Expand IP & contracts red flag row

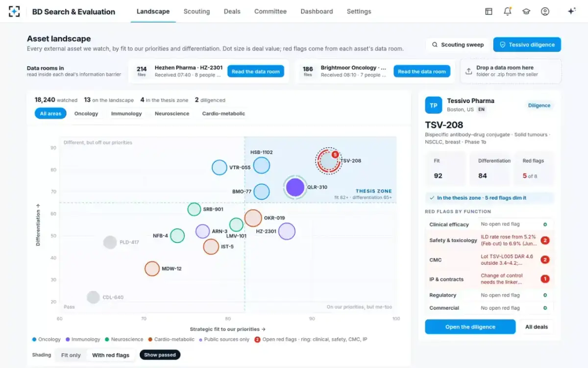point(489,279)
